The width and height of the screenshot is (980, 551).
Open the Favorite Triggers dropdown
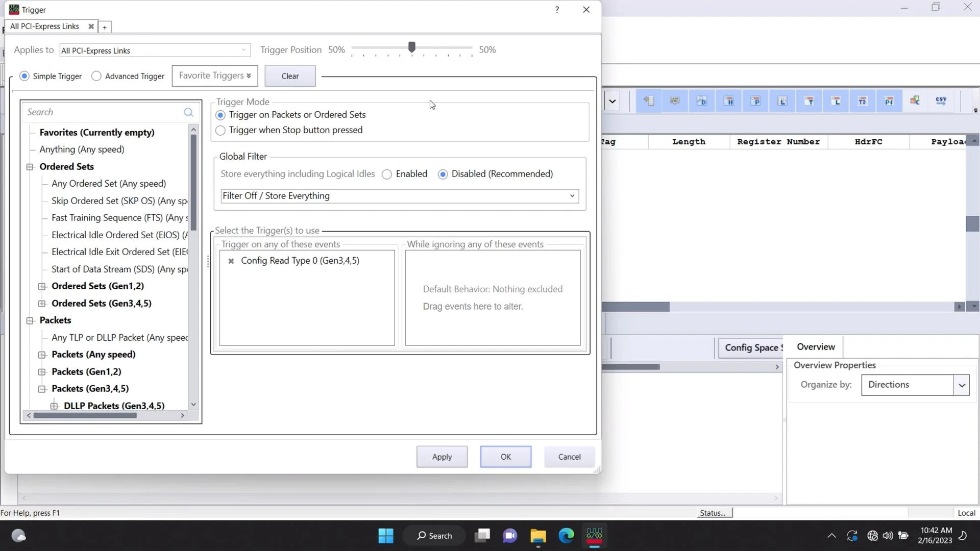tap(215, 76)
